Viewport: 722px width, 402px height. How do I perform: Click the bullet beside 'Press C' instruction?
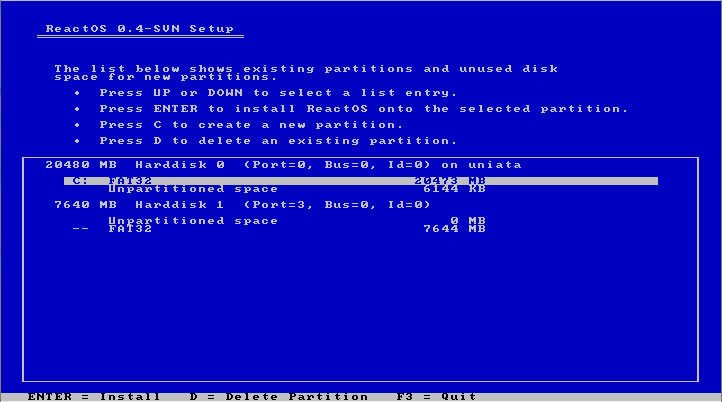click(x=78, y=125)
